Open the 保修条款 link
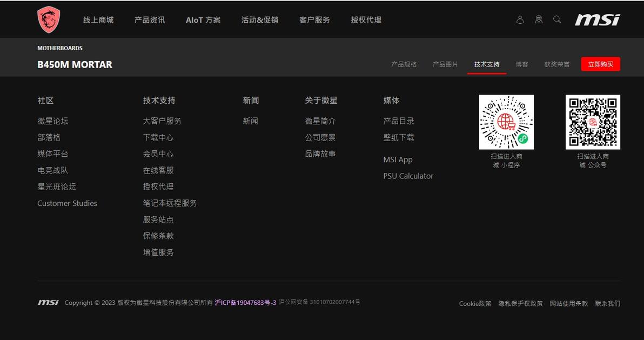 [158, 236]
